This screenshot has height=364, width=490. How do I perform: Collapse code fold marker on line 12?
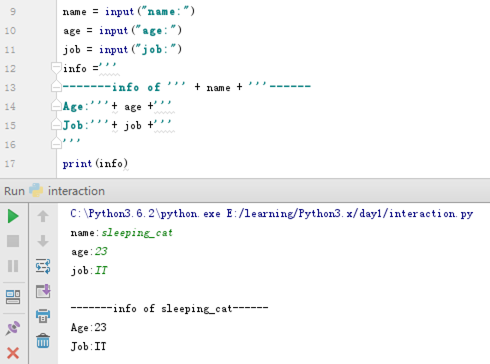tap(56, 67)
